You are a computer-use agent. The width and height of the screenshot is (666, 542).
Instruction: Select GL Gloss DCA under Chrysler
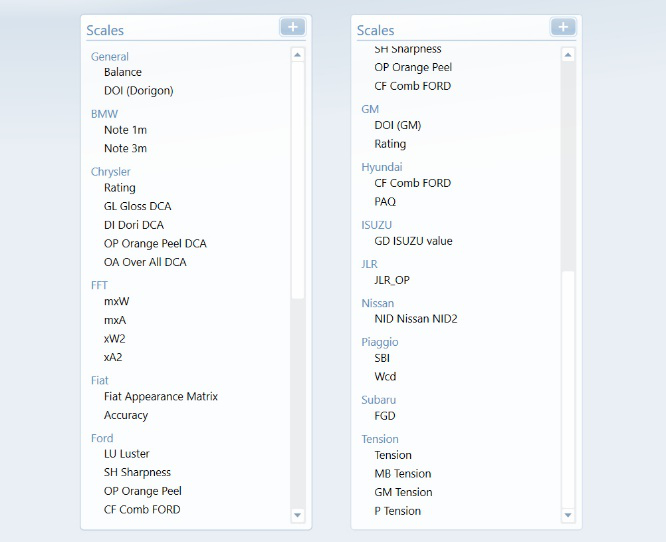[138, 206]
